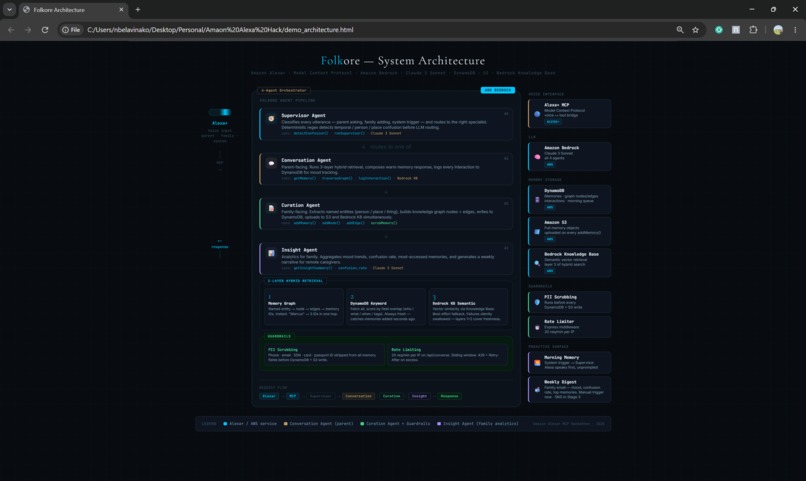Click the Morning Memory sunrise icon
This screenshot has width=806, height=481.
pyautogui.click(x=537, y=363)
